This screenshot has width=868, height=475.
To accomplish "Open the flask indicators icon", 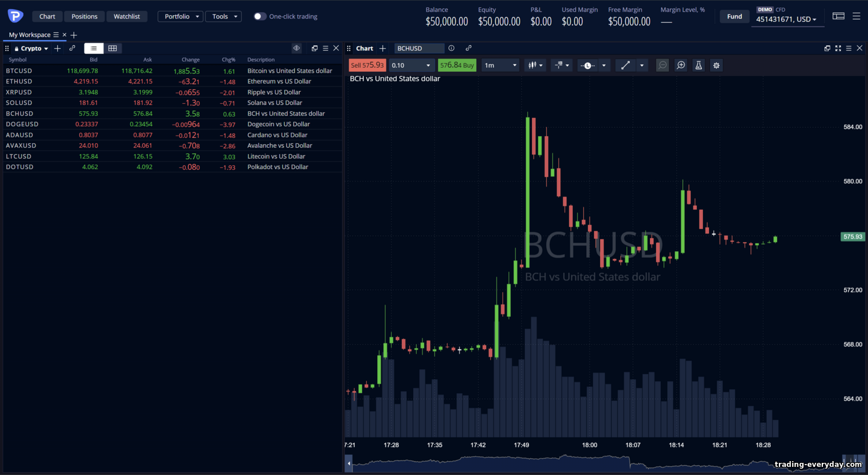I will click(698, 65).
